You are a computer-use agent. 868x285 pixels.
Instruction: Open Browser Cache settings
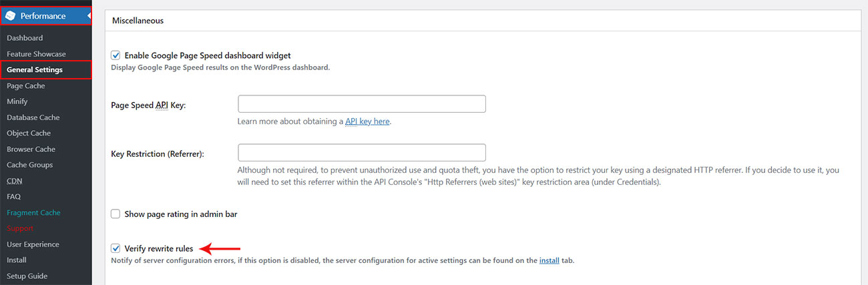pos(31,149)
